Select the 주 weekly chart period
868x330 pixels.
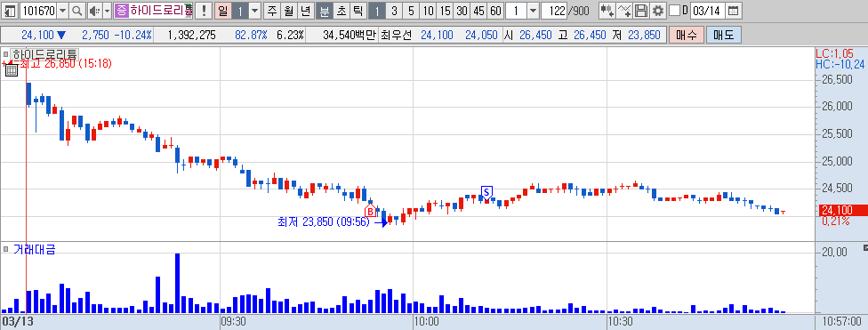(272, 11)
